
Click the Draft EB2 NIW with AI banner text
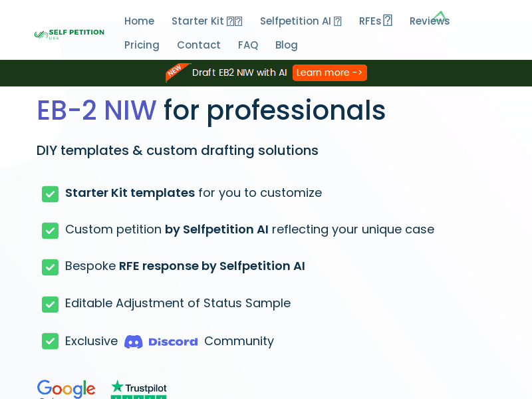[239, 72]
